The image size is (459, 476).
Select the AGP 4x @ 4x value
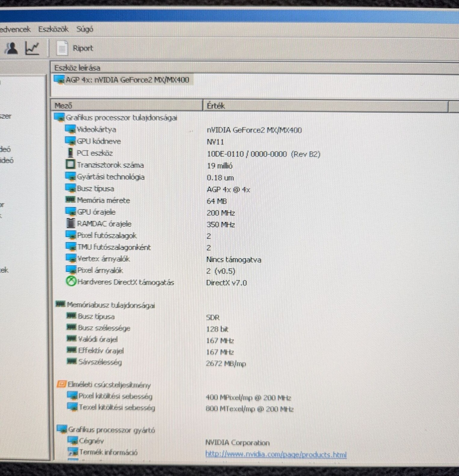coord(229,190)
